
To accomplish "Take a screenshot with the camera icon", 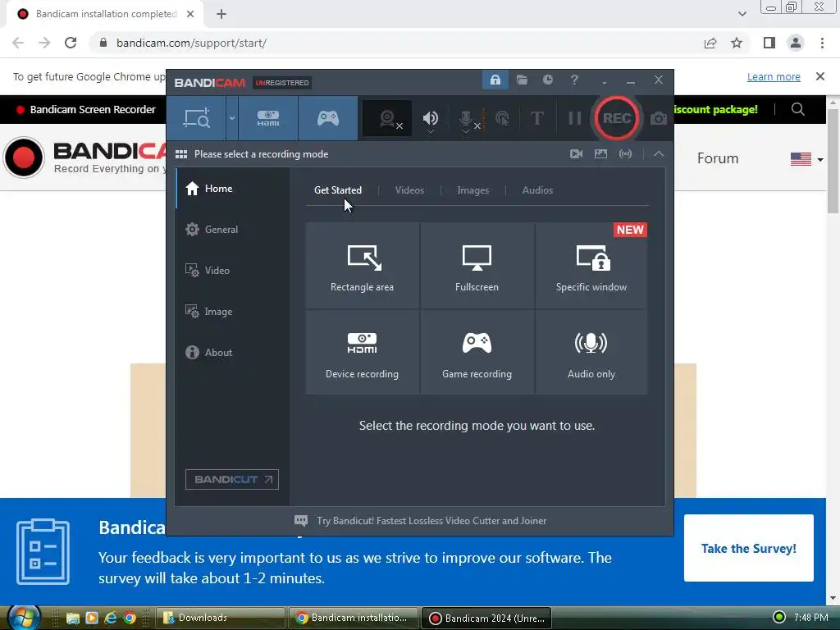I will tap(659, 118).
